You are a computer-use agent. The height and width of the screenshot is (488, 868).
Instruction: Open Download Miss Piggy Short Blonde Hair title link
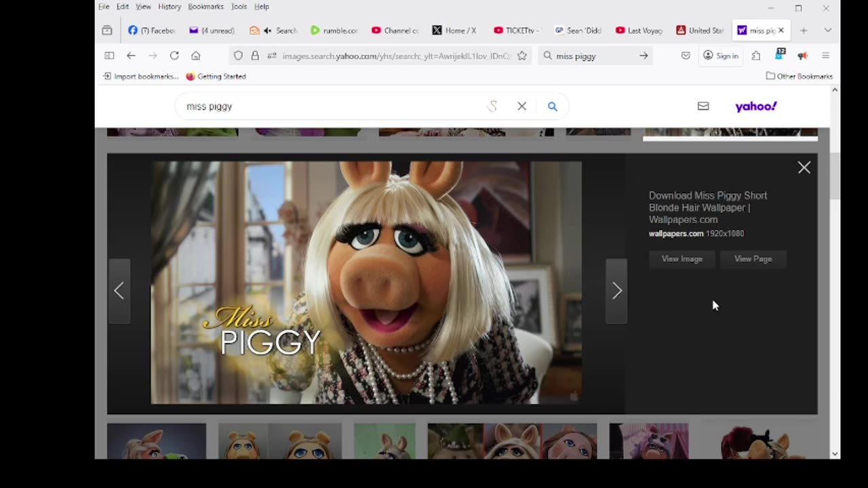(708, 207)
